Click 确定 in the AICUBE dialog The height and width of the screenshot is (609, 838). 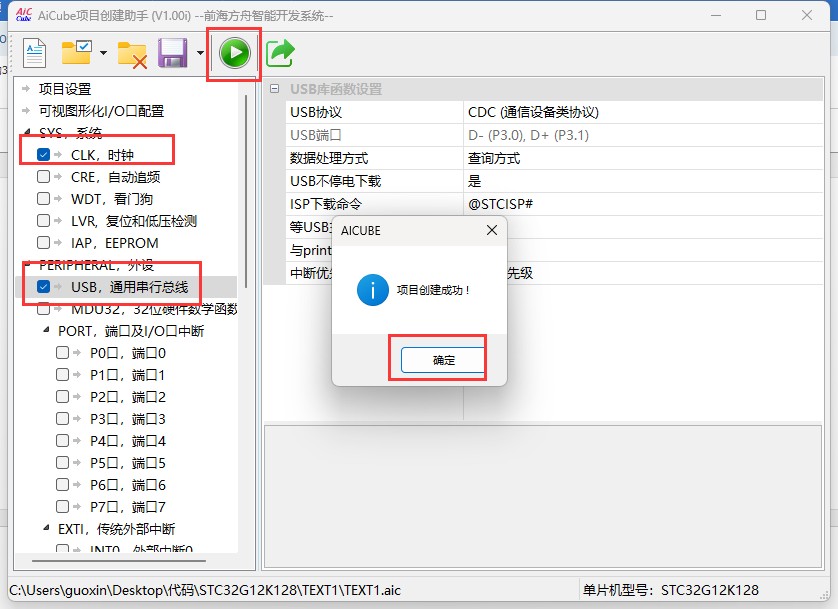(x=443, y=360)
